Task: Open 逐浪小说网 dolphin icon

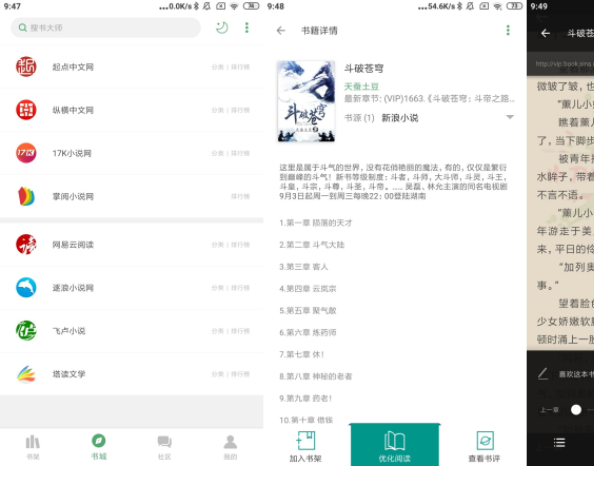Action: click(x=26, y=287)
